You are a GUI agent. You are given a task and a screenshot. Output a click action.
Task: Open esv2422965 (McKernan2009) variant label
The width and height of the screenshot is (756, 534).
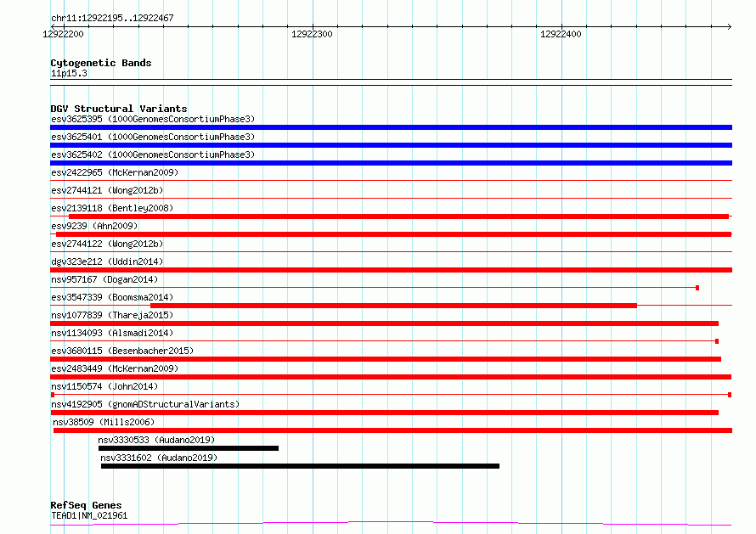click(115, 172)
